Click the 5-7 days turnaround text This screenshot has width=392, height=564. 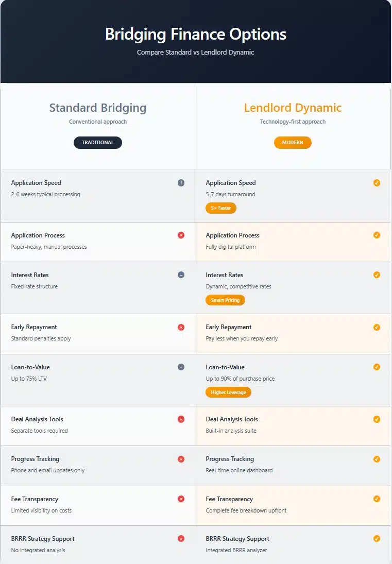click(x=231, y=194)
